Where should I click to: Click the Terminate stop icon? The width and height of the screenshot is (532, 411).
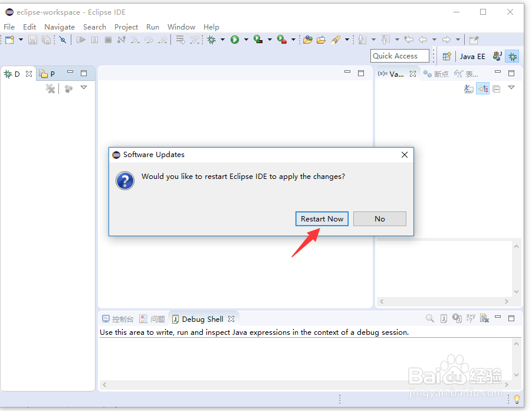(109, 40)
